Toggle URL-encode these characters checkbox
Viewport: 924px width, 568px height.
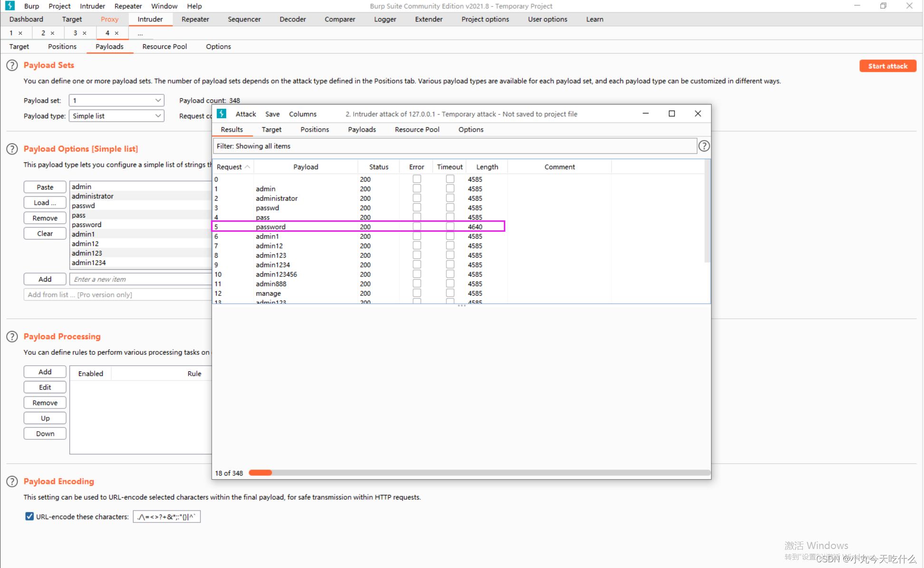[x=29, y=517]
